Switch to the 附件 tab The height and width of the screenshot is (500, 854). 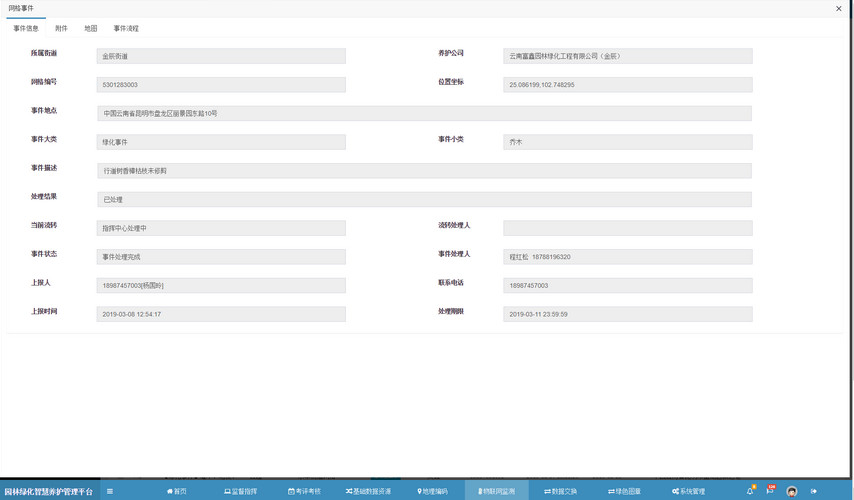[61, 29]
